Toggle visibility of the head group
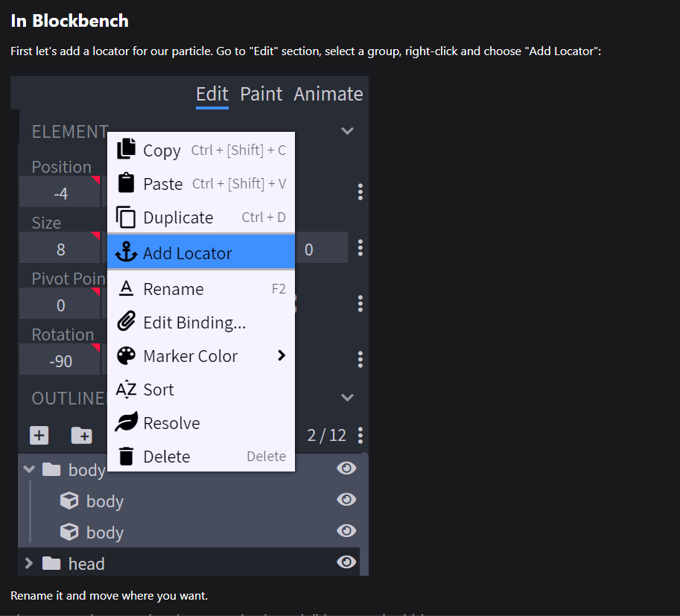The image size is (680, 616). (346, 562)
